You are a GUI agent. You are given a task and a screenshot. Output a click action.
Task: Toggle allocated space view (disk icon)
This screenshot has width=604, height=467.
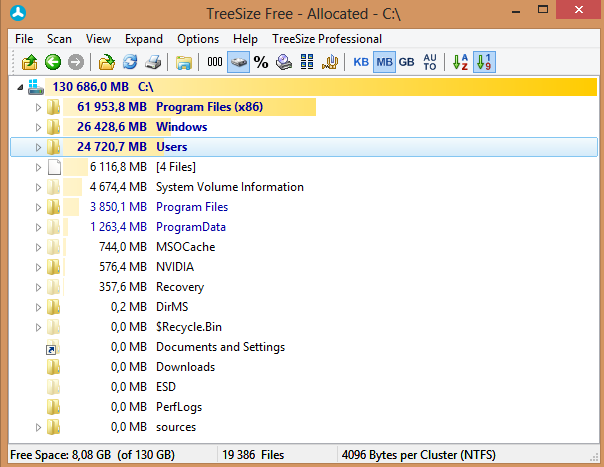238,62
